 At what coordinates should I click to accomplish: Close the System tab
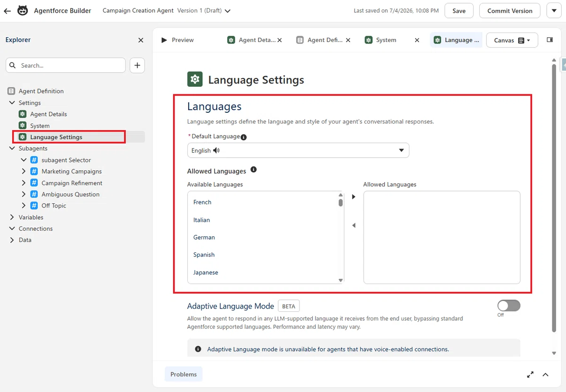tap(417, 40)
